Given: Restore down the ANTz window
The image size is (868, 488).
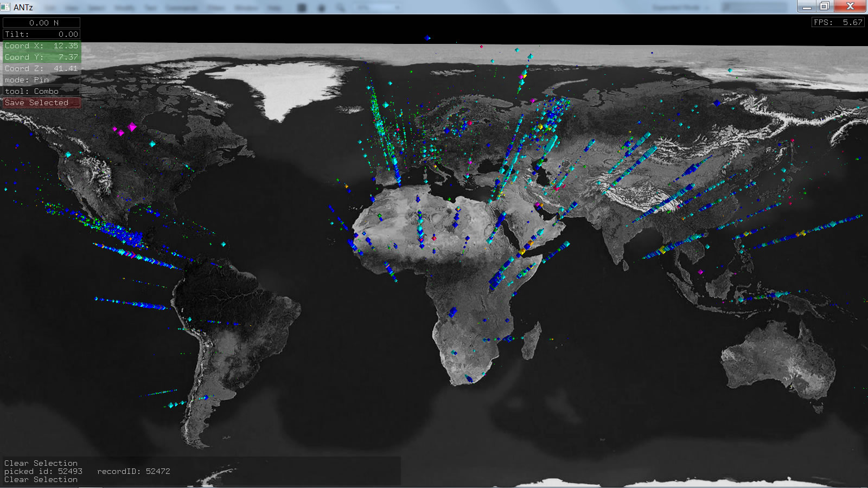Looking at the screenshot, I should coord(825,7).
